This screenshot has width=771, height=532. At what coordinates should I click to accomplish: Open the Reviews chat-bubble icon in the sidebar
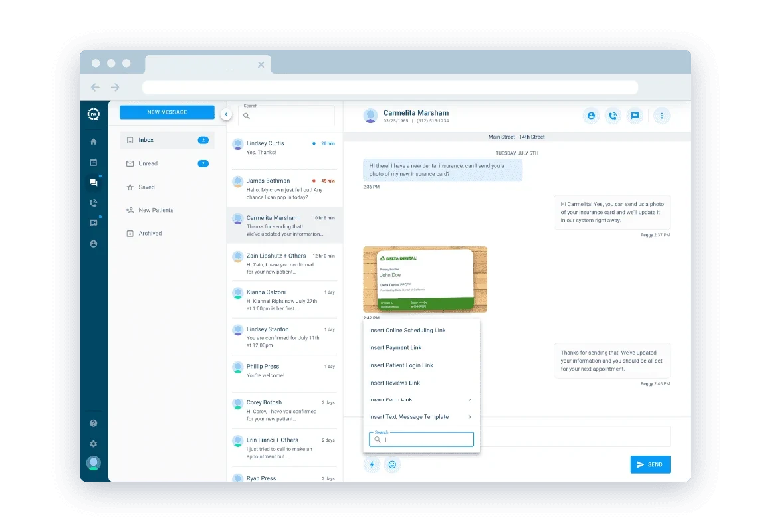click(94, 224)
